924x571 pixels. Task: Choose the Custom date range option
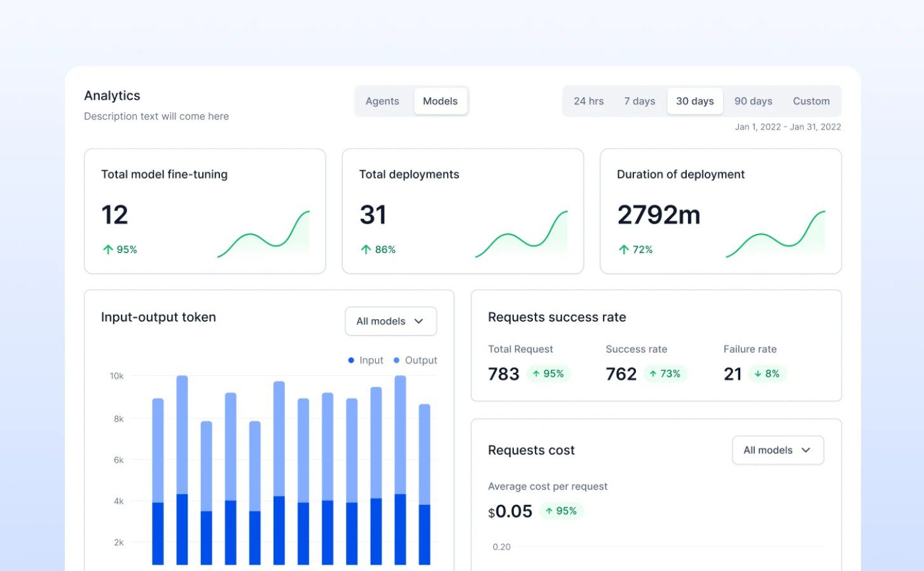[811, 101]
